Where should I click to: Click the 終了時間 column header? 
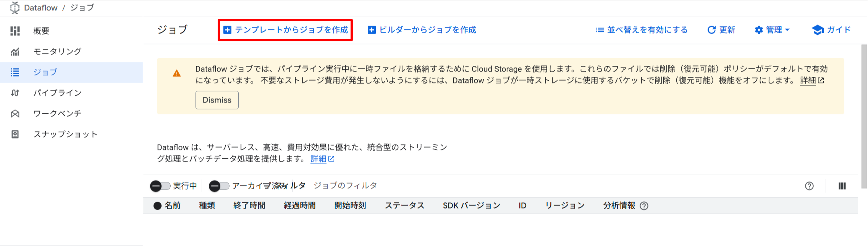[249, 206]
